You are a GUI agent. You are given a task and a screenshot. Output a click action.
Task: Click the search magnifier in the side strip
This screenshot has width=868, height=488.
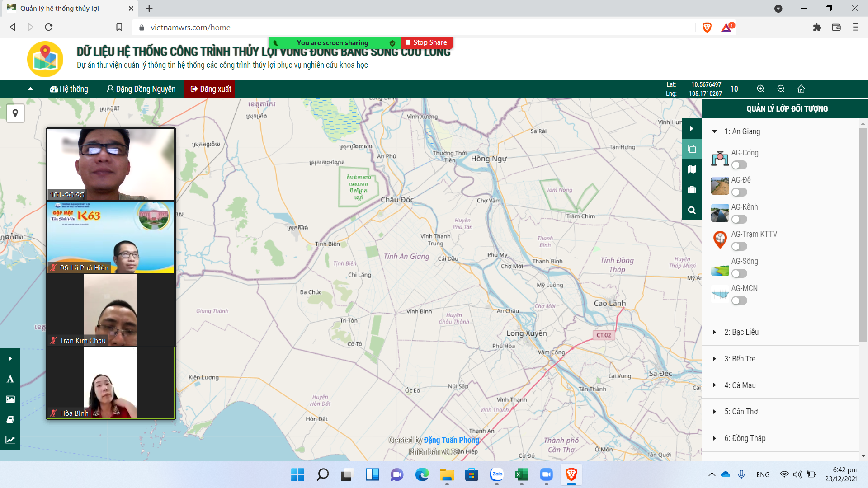pos(692,210)
